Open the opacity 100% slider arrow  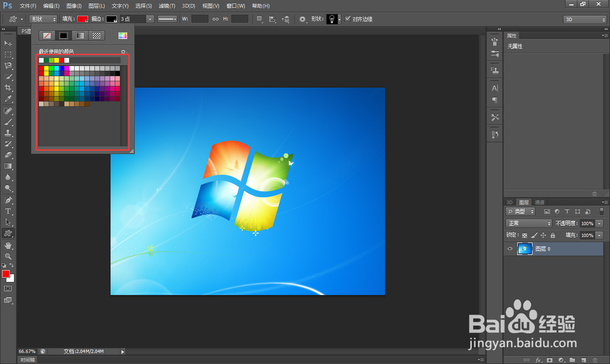point(599,223)
